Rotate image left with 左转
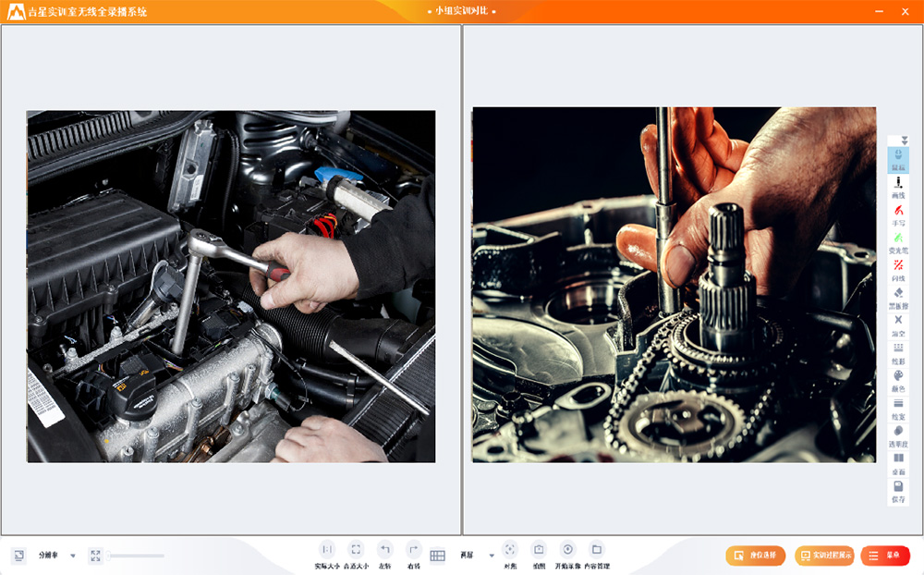The image size is (924, 575). [385, 549]
